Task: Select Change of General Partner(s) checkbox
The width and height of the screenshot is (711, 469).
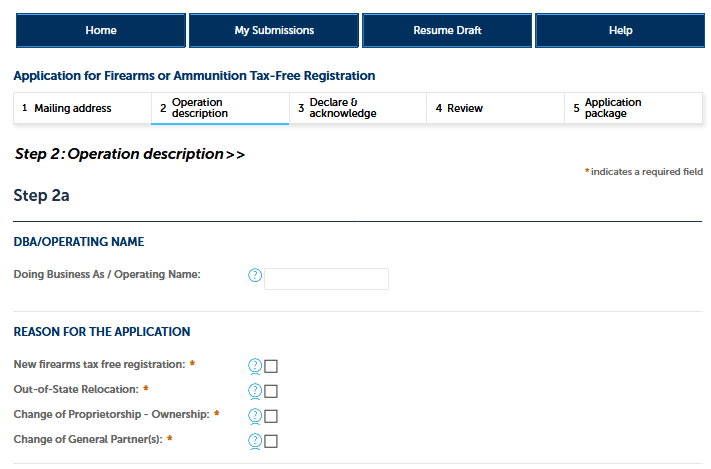Action: [271, 441]
